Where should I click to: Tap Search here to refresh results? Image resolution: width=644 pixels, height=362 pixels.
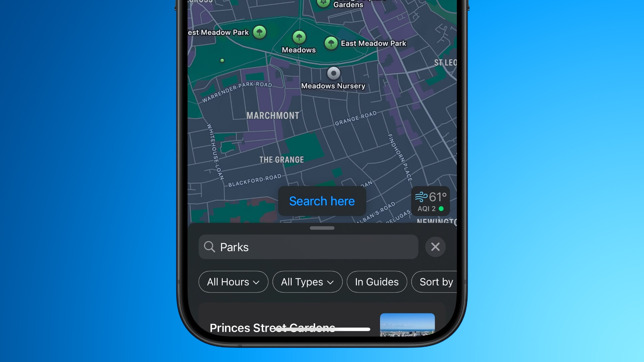coord(322,201)
